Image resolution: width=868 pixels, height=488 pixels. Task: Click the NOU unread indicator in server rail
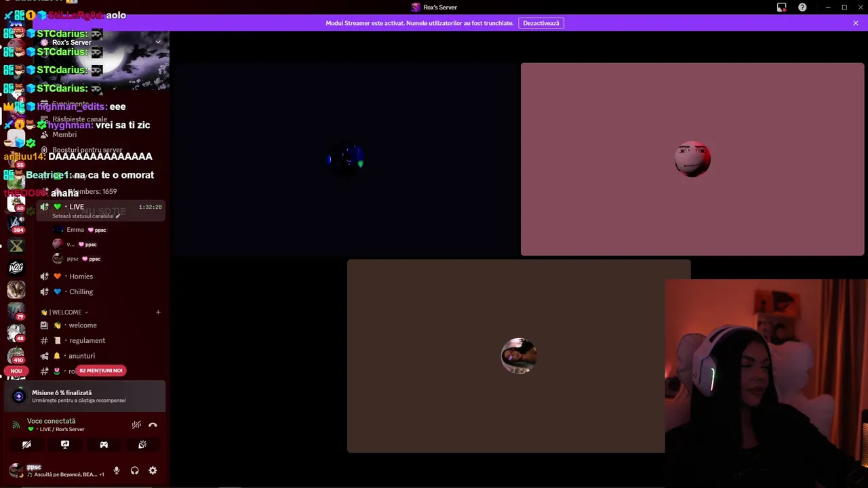[16, 371]
